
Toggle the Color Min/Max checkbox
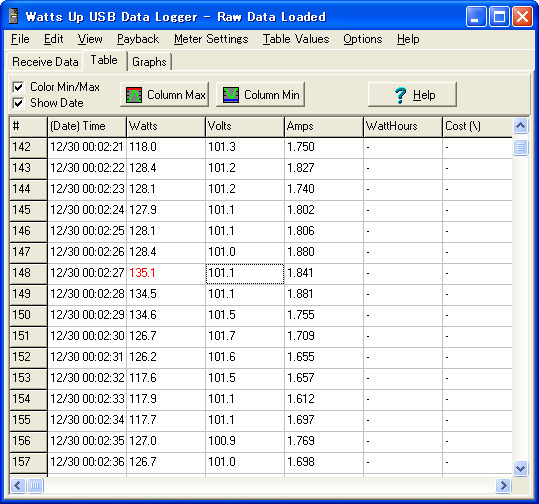click(x=18, y=87)
